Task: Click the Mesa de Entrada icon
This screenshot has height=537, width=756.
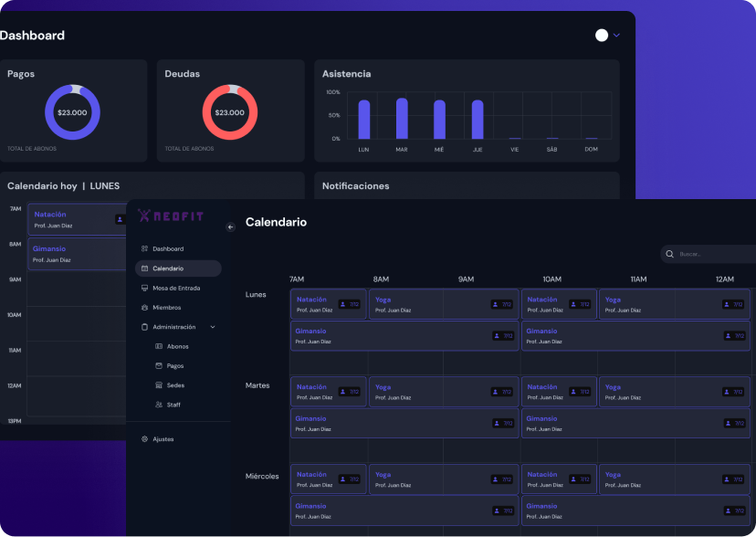Action: click(x=144, y=288)
